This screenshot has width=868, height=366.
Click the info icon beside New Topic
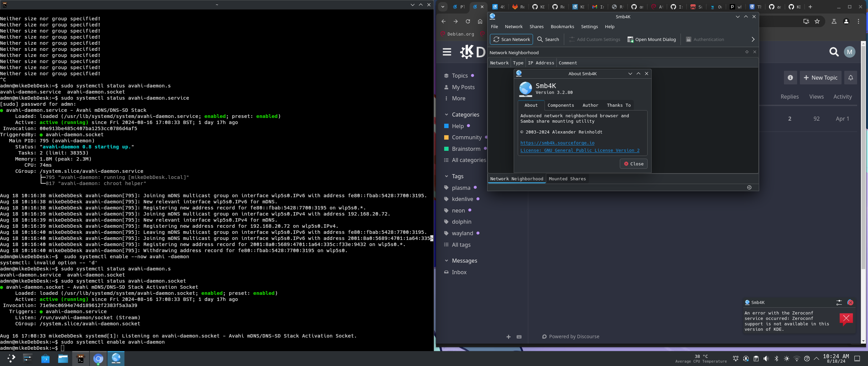tap(790, 78)
